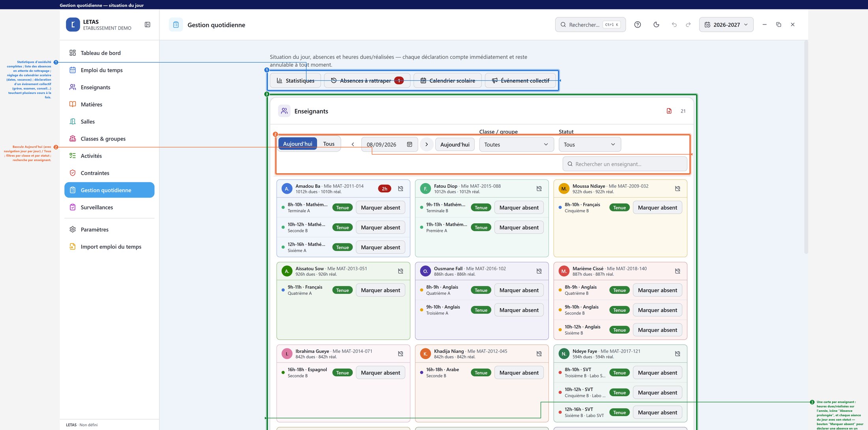Toggle dark mode moon icon
Image resolution: width=868 pixels, height=430 pixels.
[656, 24]
